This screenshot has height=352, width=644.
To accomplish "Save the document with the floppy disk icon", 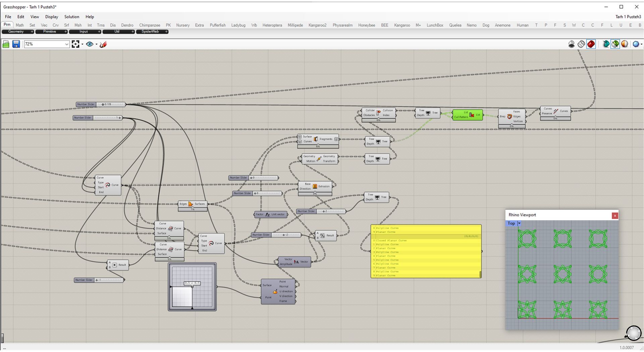I will [16, 44].
